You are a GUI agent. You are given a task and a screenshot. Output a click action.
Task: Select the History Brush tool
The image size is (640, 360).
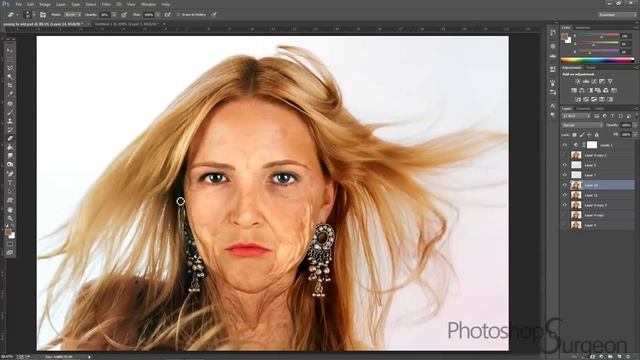point(10,130)
